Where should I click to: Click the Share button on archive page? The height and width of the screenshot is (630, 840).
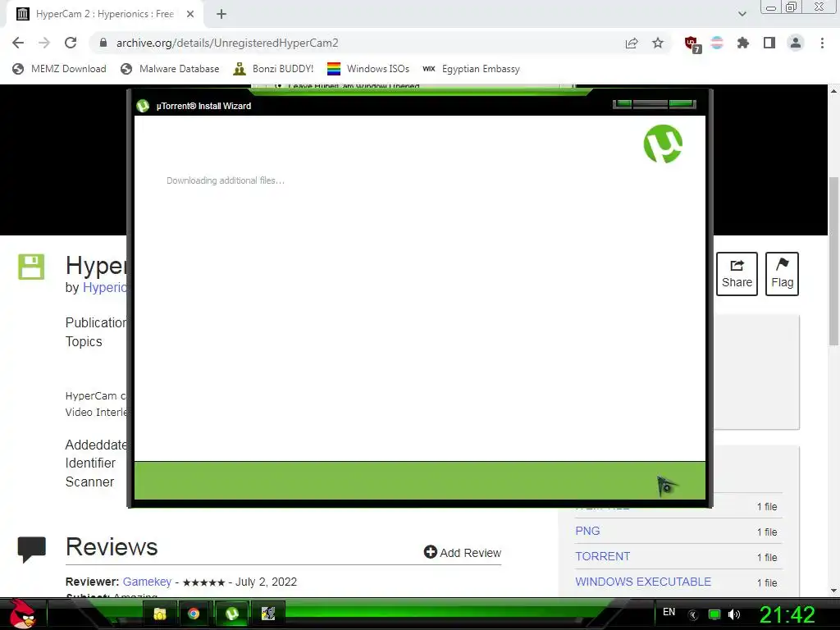coord(737,274)
